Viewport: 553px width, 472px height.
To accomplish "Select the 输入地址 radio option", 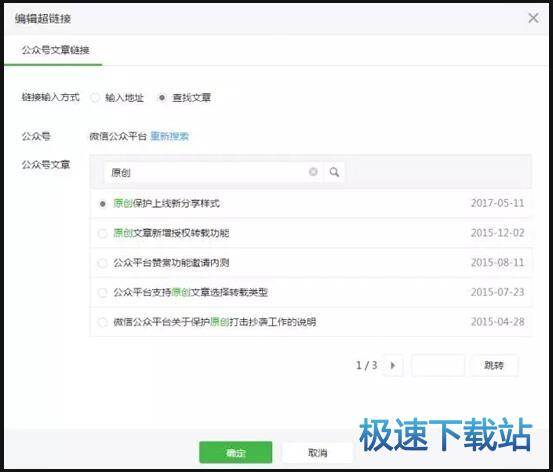I will [x=95, y=97].
